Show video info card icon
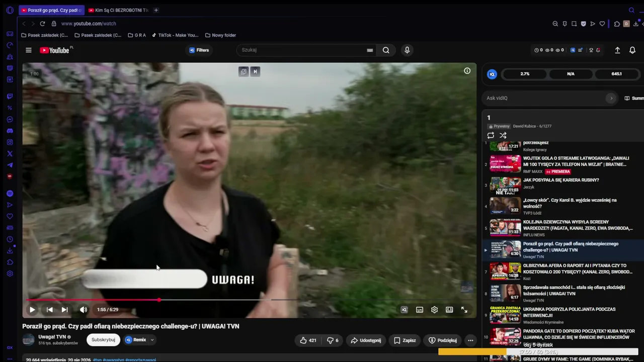 (x=467, y=71)
